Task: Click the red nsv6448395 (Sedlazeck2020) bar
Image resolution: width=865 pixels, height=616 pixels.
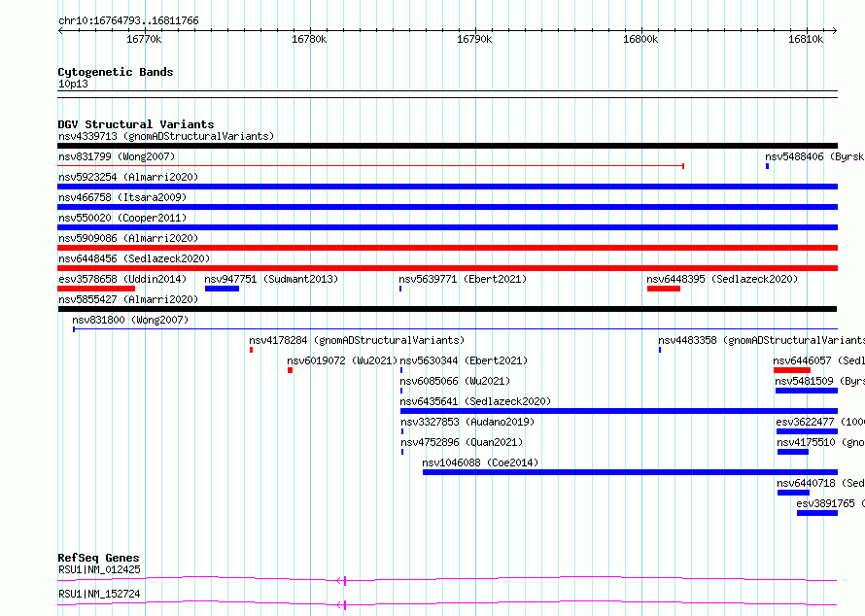Action: tap(664, 289)
